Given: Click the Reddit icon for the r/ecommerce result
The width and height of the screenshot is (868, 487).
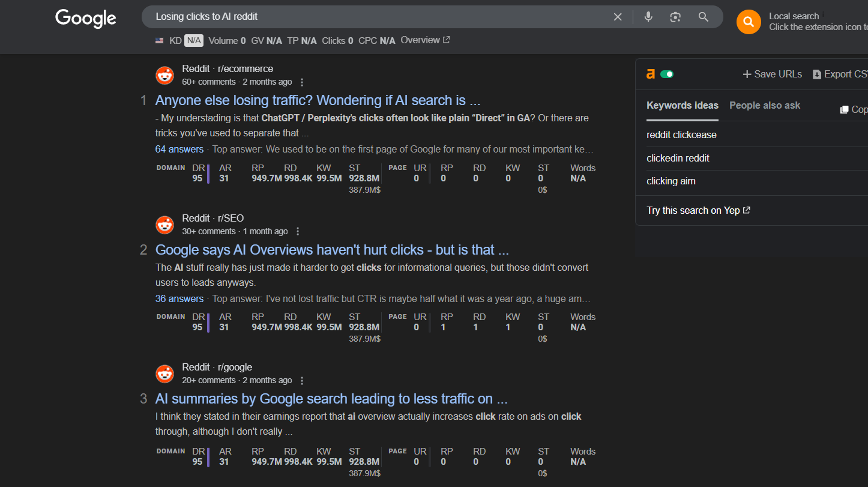Looking at the screenshot, I should point(164,75).
